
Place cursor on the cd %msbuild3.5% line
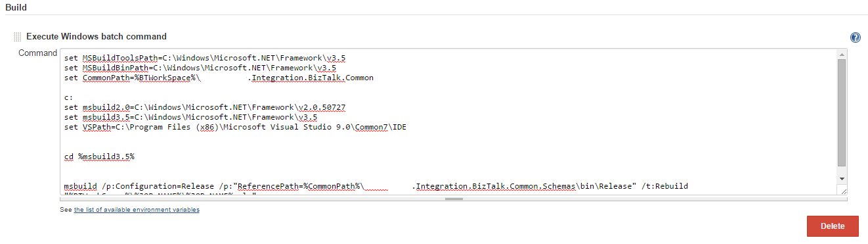(99, 157)
